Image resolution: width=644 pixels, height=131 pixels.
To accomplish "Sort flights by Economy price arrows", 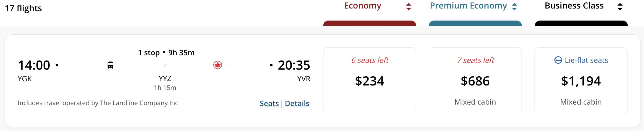I will point(409,6).
